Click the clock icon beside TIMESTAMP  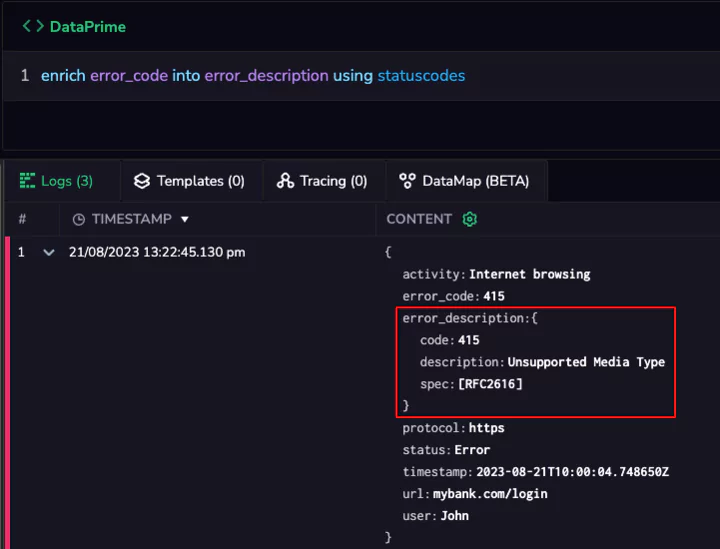(x=79, y=219)
